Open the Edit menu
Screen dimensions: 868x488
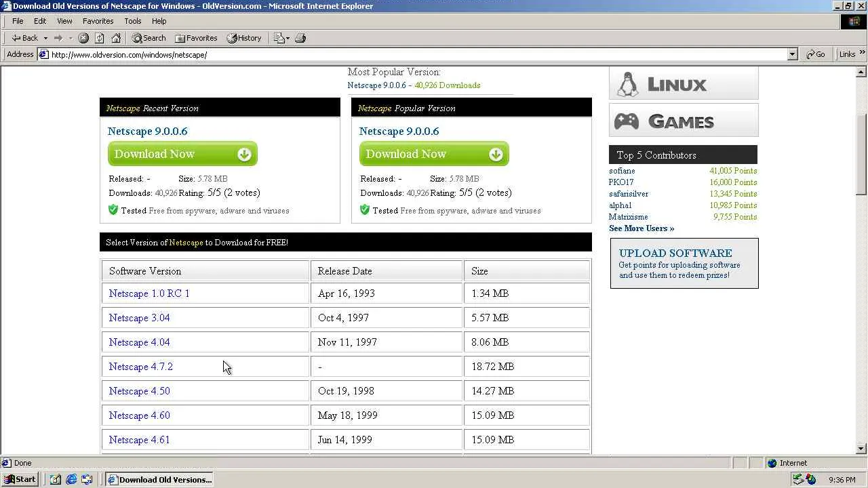pyautogui.click(x=40, y=21)
